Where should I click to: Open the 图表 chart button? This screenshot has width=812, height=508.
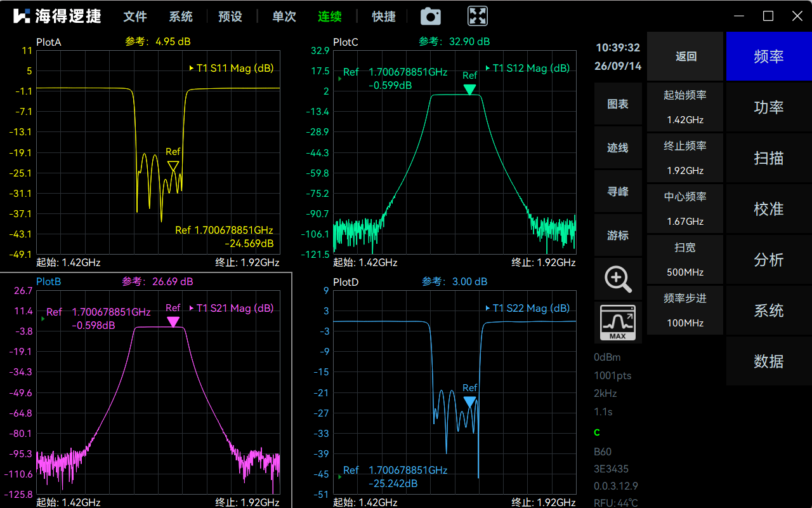click(x=618, y=104)
